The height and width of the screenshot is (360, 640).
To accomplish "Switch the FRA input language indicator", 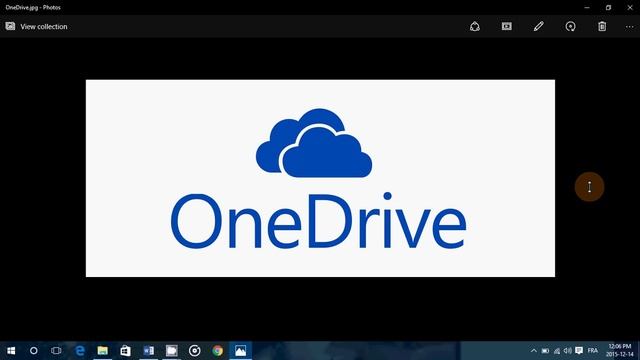I will (x=593, y=351).
